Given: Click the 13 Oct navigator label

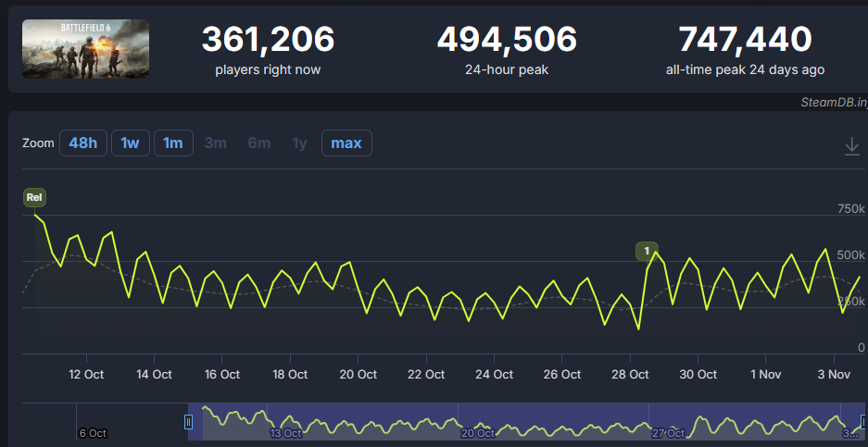Looking at the screenshot, I should (x=285, y=433).
